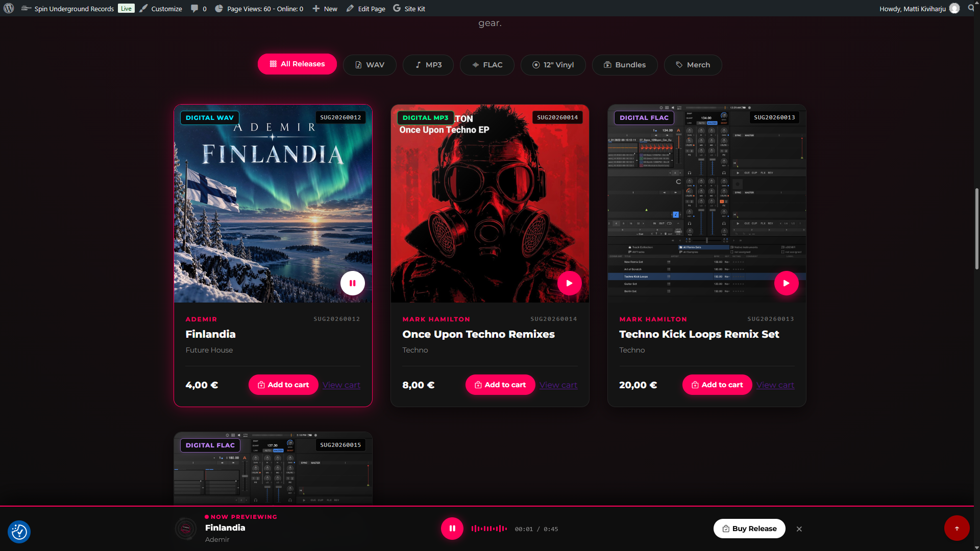
Task: Filter releases by MP3
Action: 428,65
